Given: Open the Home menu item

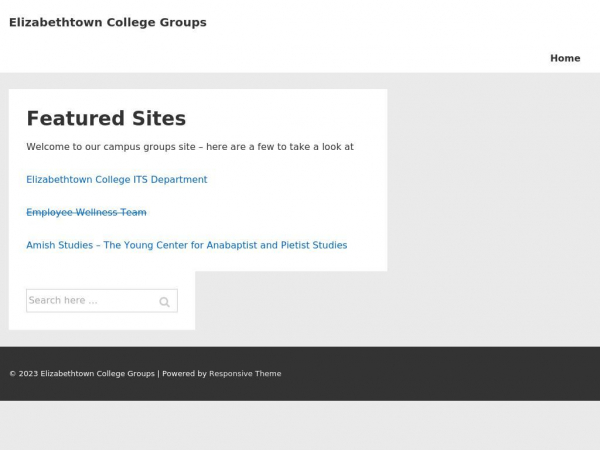Looking at the screenshot, I should click(x=565, y=58).
